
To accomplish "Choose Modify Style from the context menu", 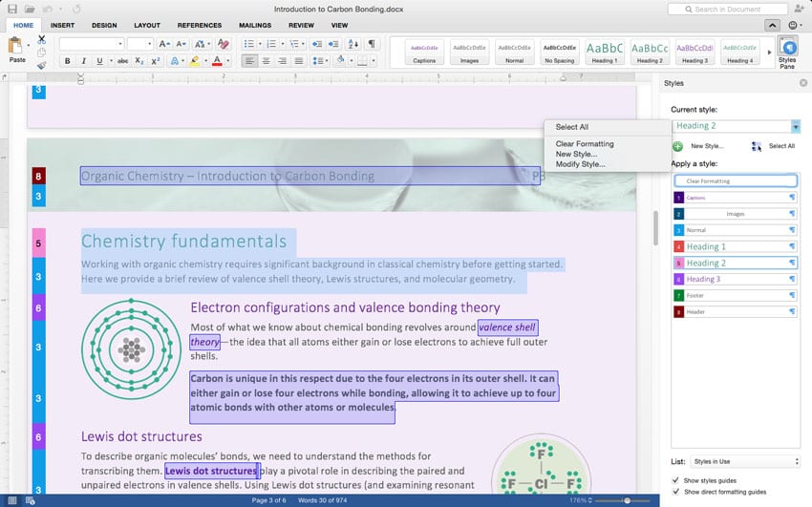I will click(581, 164).
